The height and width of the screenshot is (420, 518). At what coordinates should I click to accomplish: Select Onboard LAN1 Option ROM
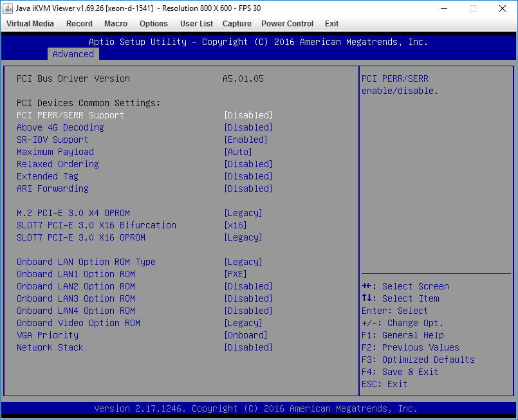click(x=76, y=274)
